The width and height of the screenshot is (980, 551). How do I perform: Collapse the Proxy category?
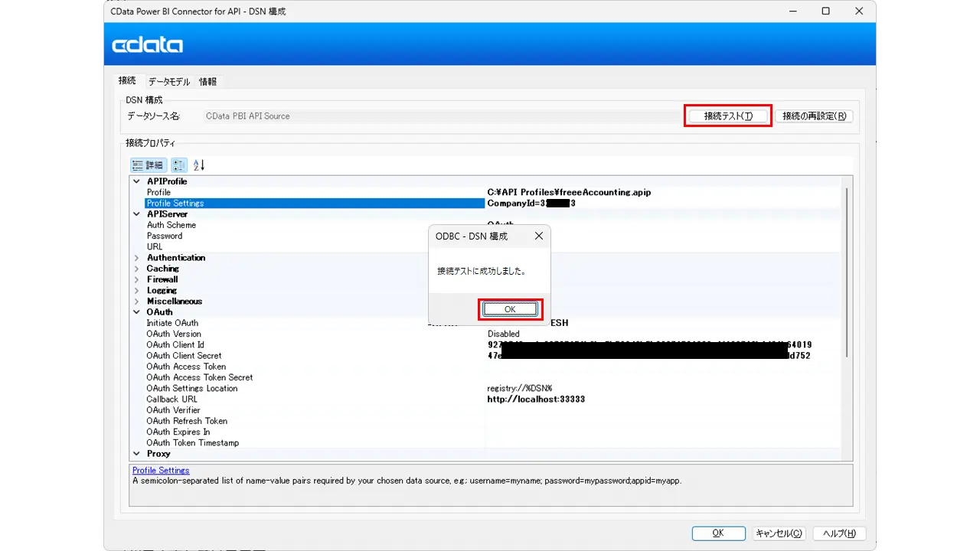136,454
